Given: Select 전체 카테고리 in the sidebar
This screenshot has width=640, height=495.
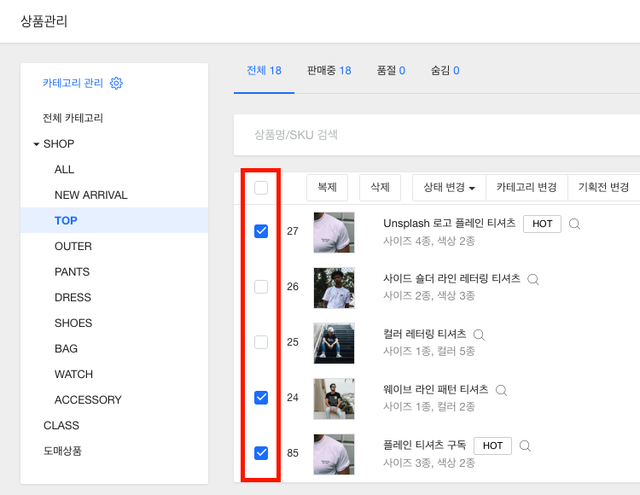Looking at the screenshot, I should 73,118.
